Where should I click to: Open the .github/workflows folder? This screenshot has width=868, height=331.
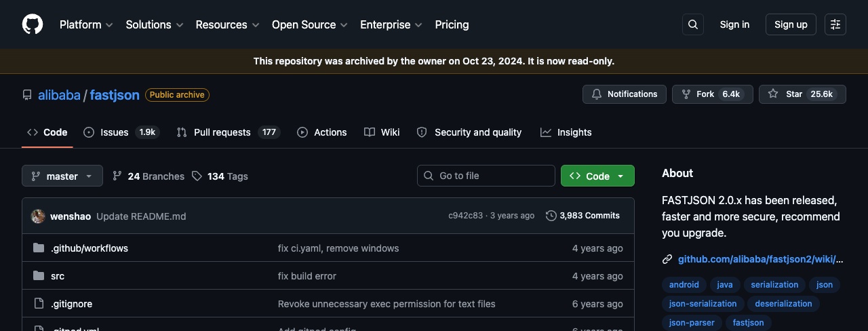[x=90, y=248]
